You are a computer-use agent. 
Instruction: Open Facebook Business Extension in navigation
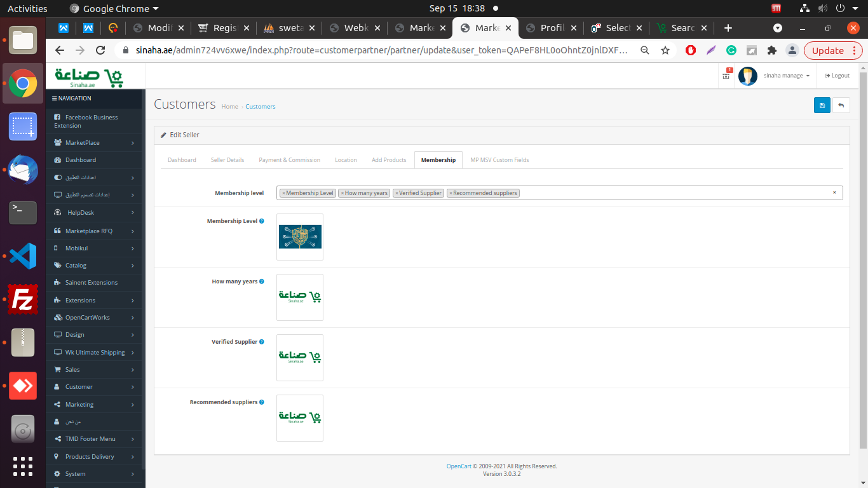pyautogui.click(x=93, y=121)
